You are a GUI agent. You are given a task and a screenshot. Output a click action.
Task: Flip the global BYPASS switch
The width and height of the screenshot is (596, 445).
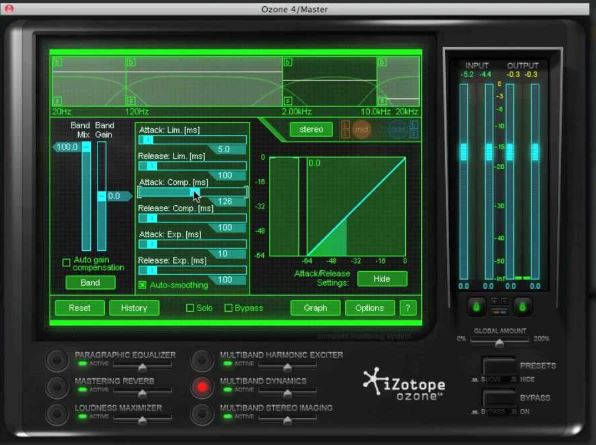pyautogui.click(x=499, y=398)
